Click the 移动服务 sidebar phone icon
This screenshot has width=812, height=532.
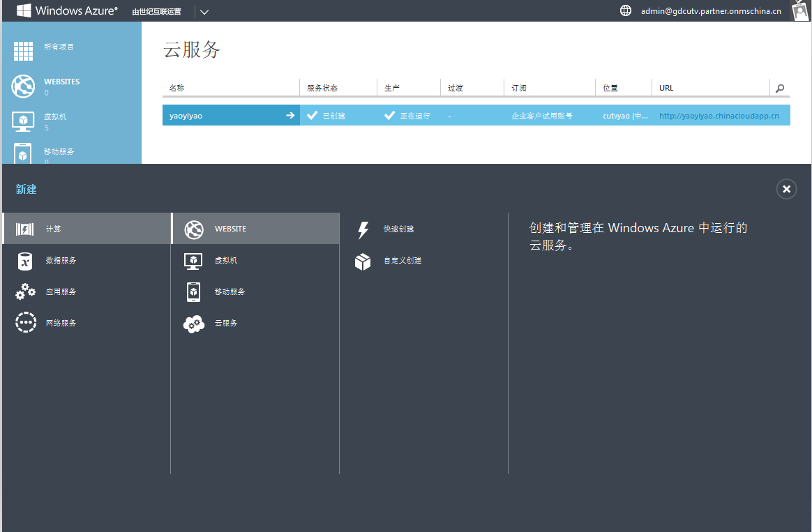click(23, 153)
